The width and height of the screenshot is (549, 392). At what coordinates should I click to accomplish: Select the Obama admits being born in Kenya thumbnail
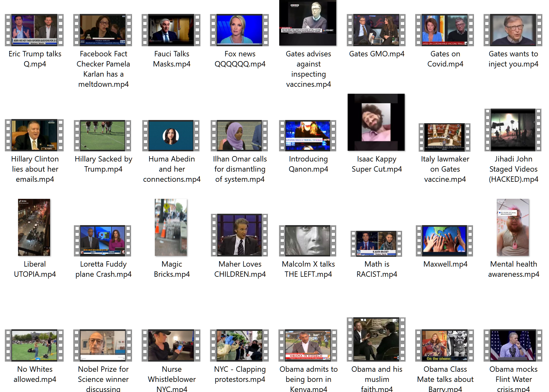[308, 345]
